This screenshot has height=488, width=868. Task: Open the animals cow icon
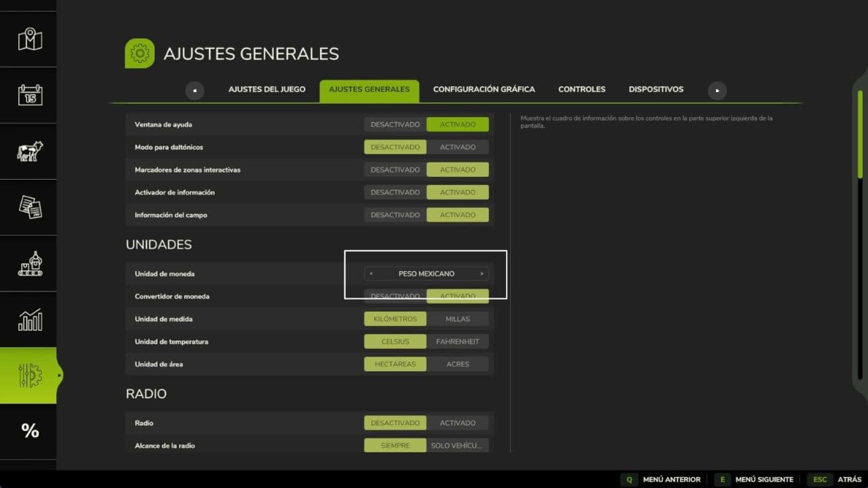[x=30, y=151]
